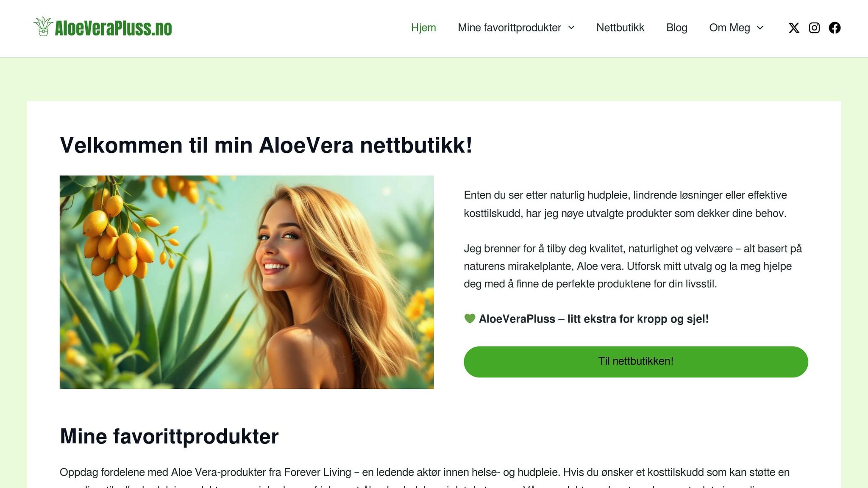
Task: Click the Til nettbutikken! green button
Action: [636, 362]
